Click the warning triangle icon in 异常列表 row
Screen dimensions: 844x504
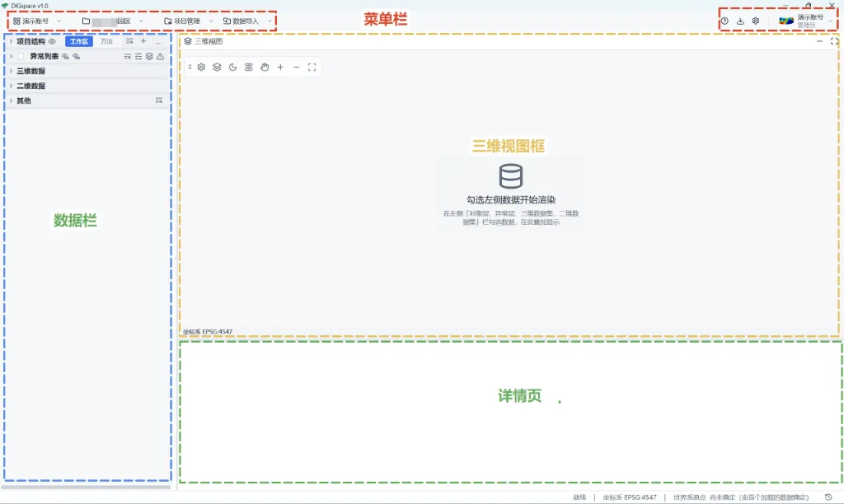161,57
